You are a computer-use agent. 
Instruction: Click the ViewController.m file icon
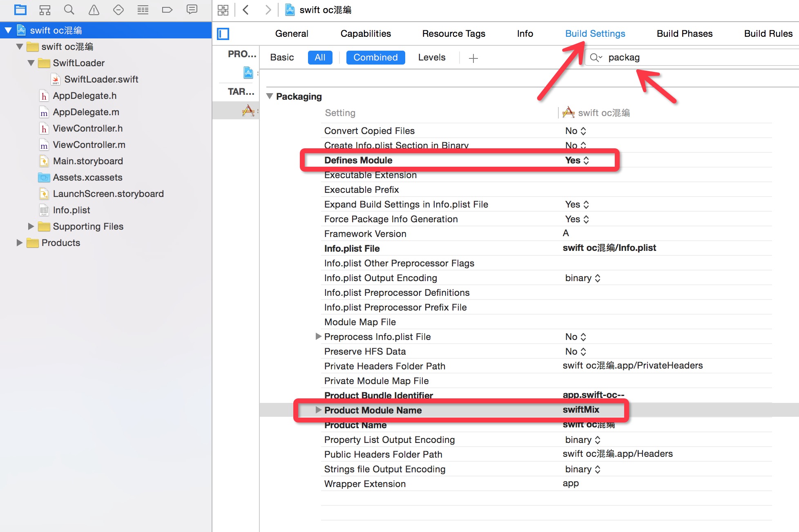click(44, 145)
